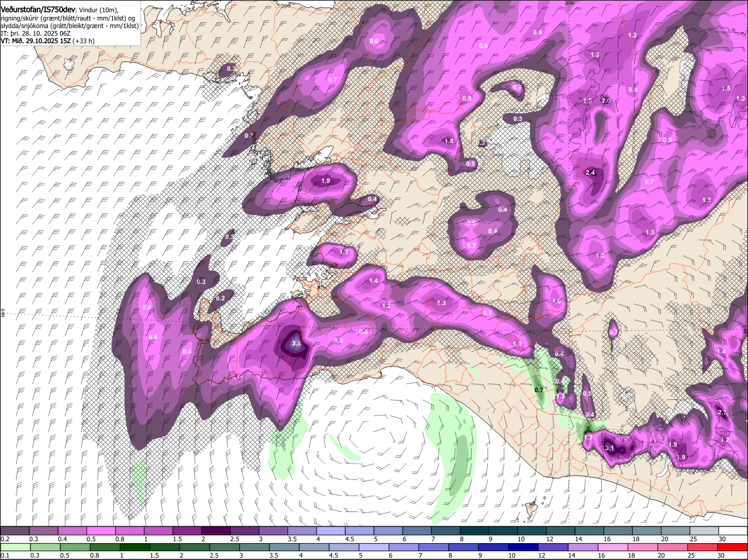
Task: Select top-row swatch between 0.2 and 0.3
Action: 15,530
